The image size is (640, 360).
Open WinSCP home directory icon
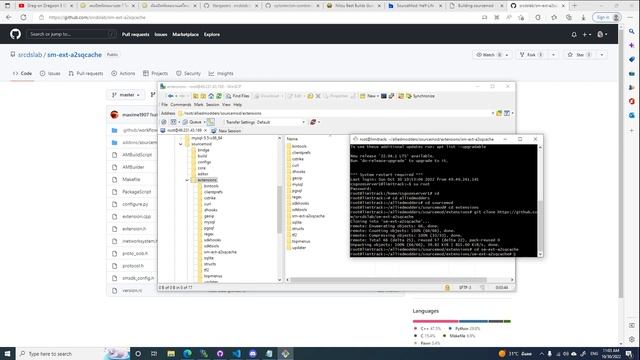211,96
